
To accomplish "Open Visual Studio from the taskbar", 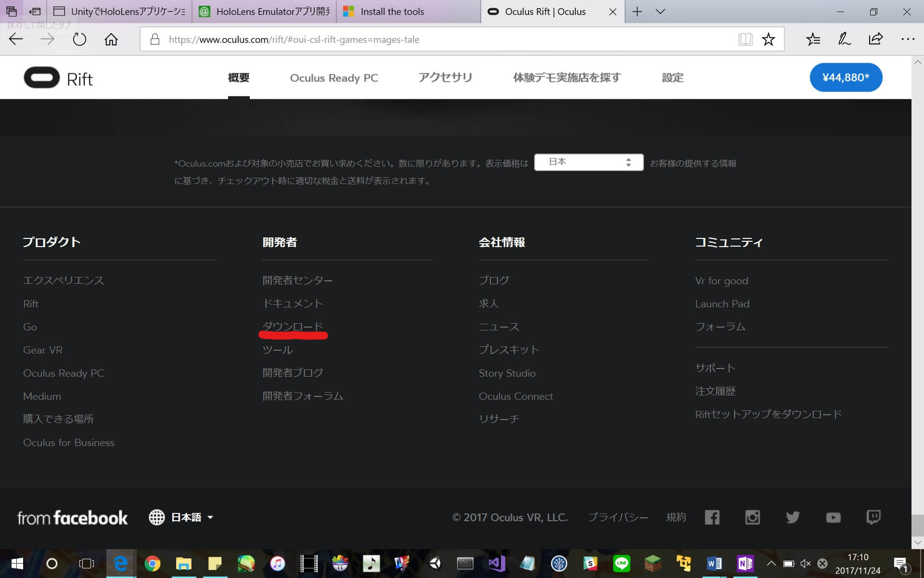I will 497,564.
